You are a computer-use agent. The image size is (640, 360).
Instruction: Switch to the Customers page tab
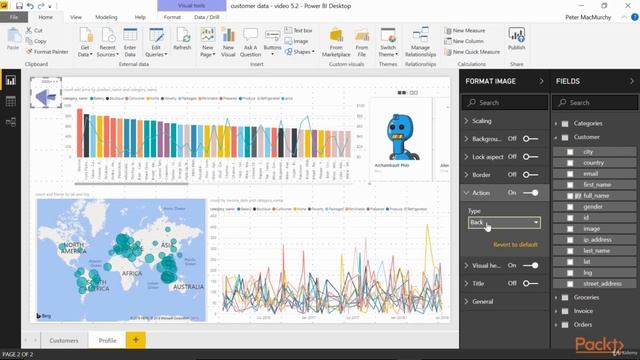coord(64,340)
